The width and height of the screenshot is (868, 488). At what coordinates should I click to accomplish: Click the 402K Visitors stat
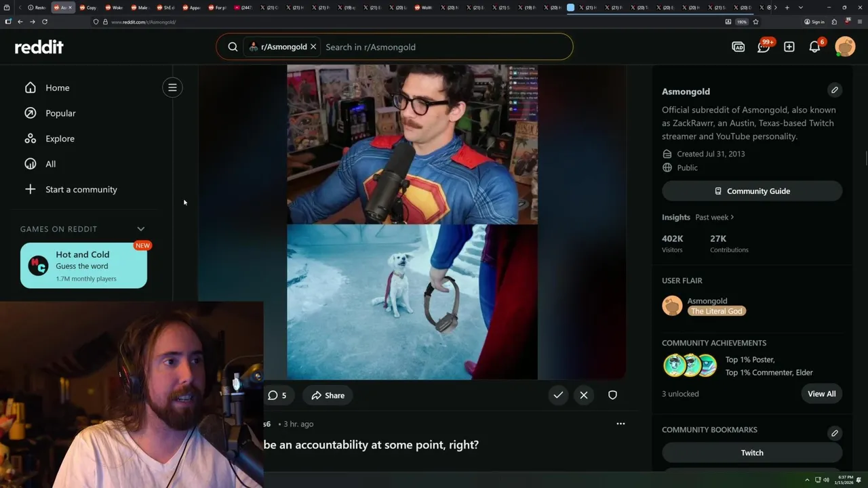[673, 244]
